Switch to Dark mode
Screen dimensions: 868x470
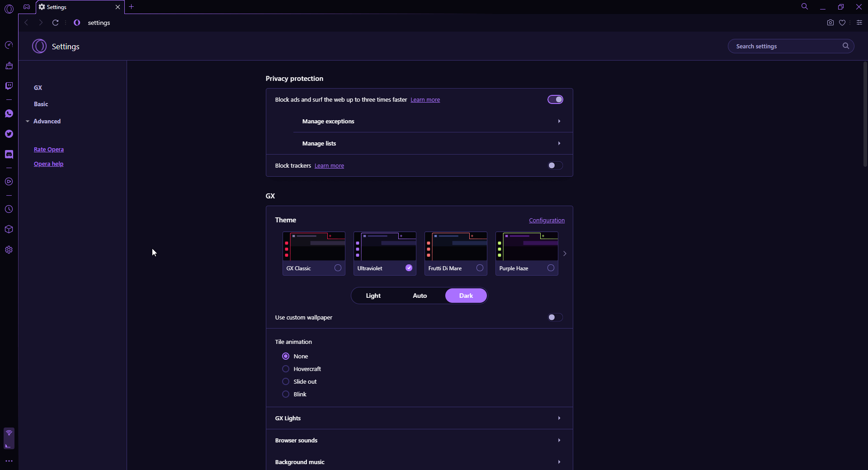(466, 296)
